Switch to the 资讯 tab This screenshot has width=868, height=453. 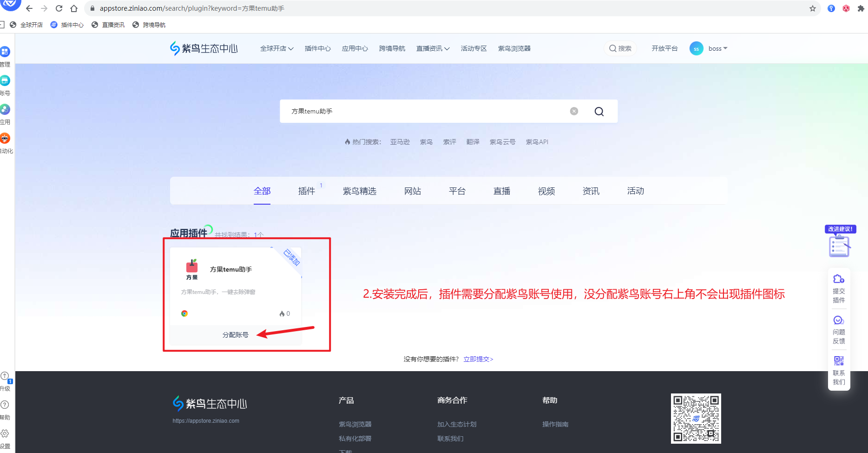coord(591,191)
